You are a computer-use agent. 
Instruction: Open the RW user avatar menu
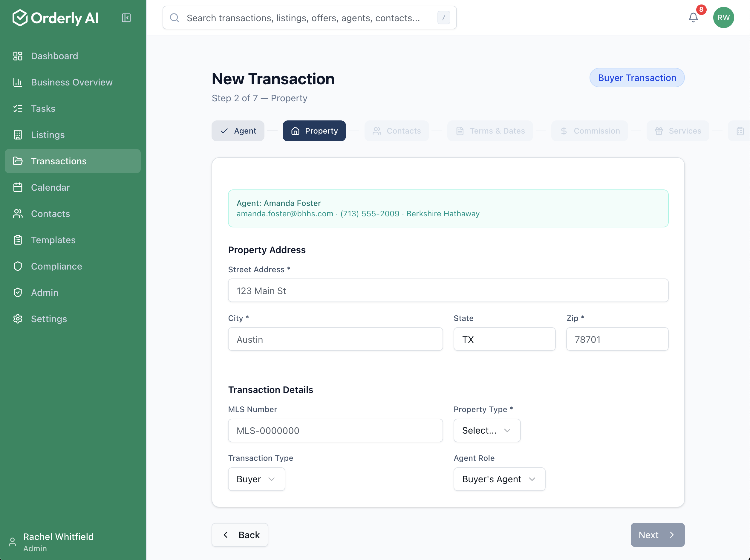click(x=723, y=18)
